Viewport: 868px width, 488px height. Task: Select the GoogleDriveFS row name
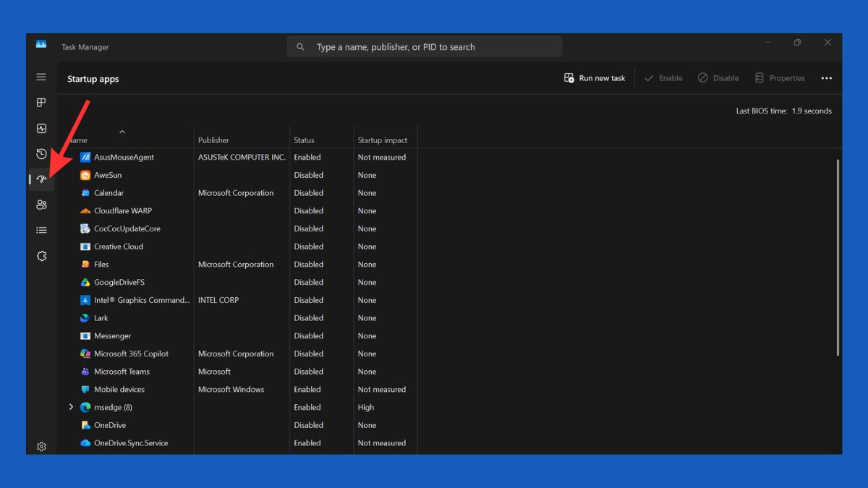119,282
